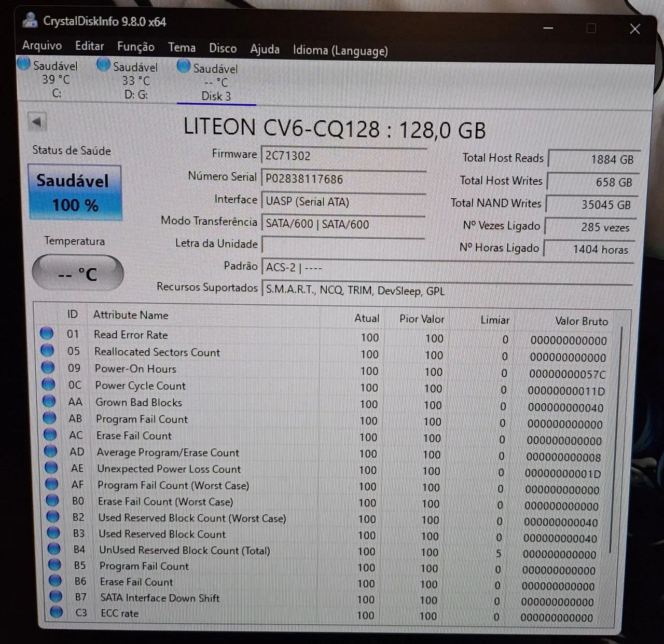Click status icon of AB Program Fail Count row

point(49,418)
